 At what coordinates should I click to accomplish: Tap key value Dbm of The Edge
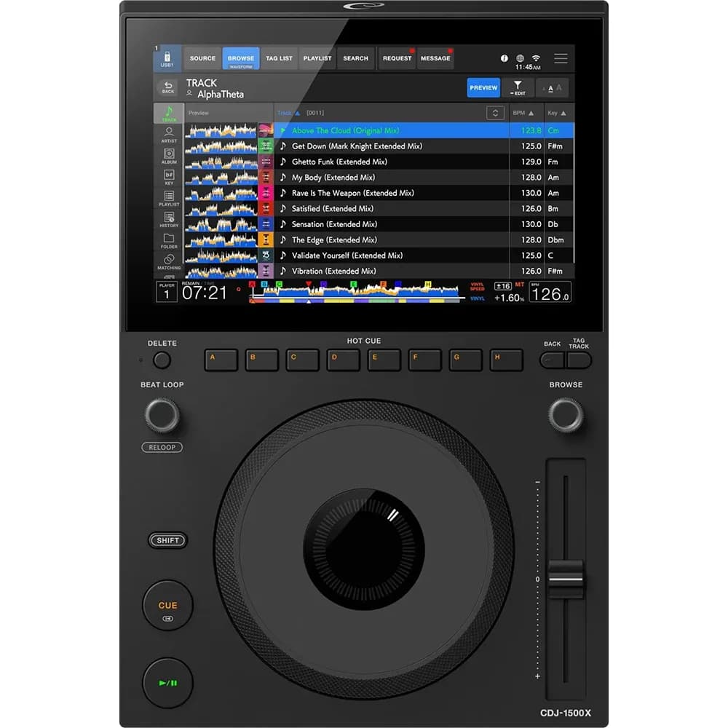(x=555, y=240)
